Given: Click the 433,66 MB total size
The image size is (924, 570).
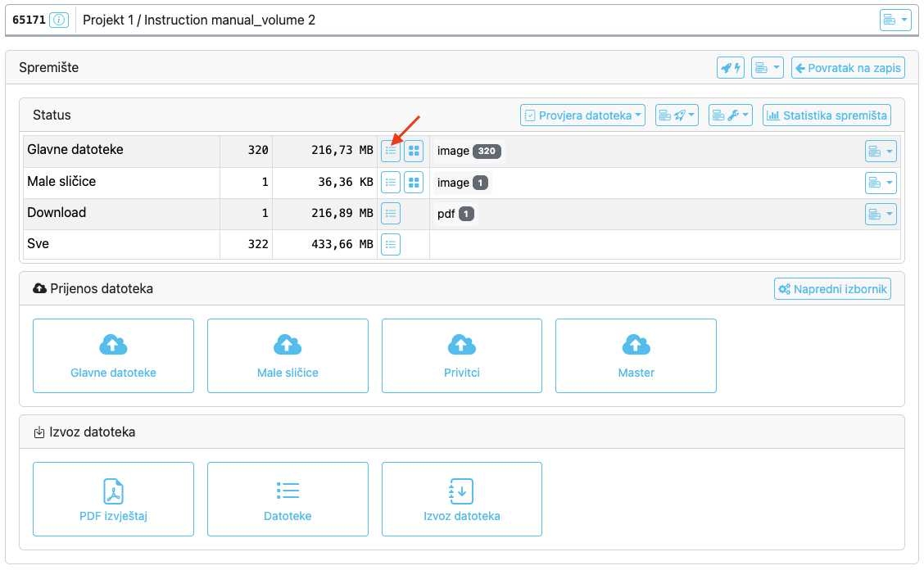Looking at the screenshot, I should 342,244.
